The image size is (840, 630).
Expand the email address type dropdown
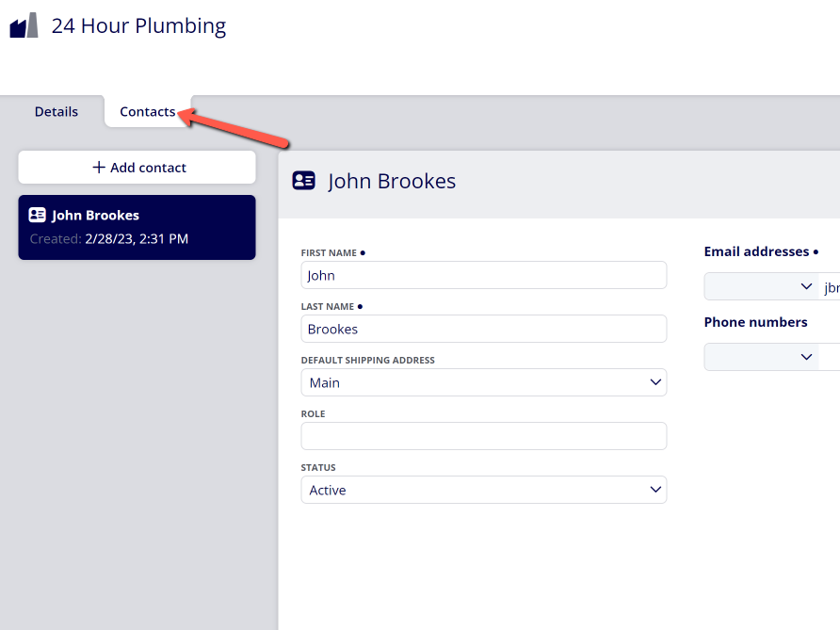[761, 286]
